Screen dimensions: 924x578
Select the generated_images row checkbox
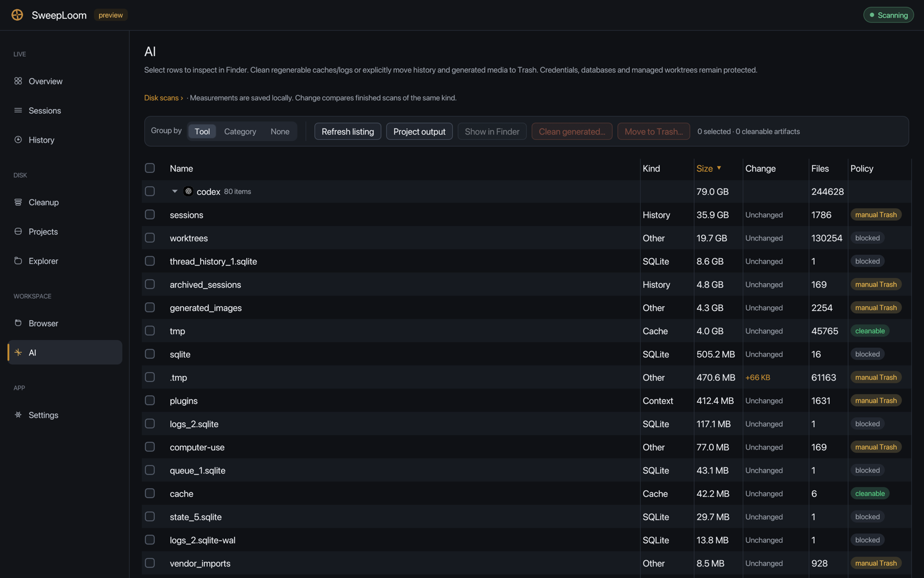pyautogui.click(x=150, y=307)
